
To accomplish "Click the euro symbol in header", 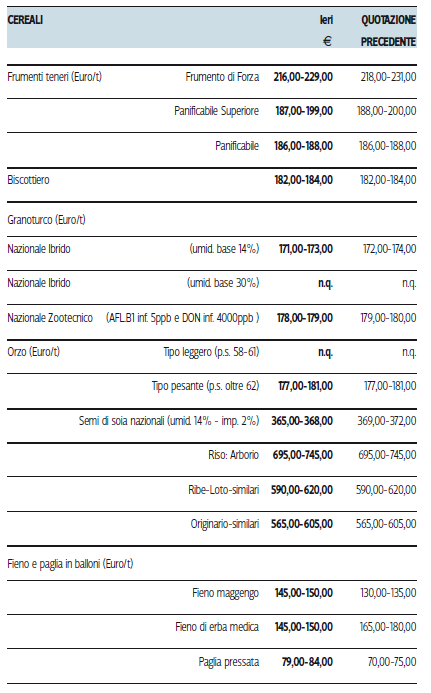I will click(x=327, y=42).
